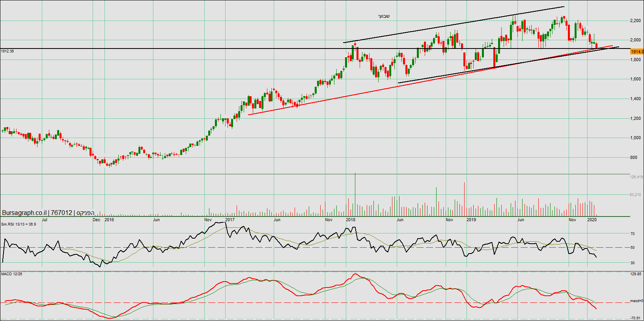The height and width of the screenshot is (321, 644).
Task: Click the 1,800 price axis label
Action: (635, 60)
